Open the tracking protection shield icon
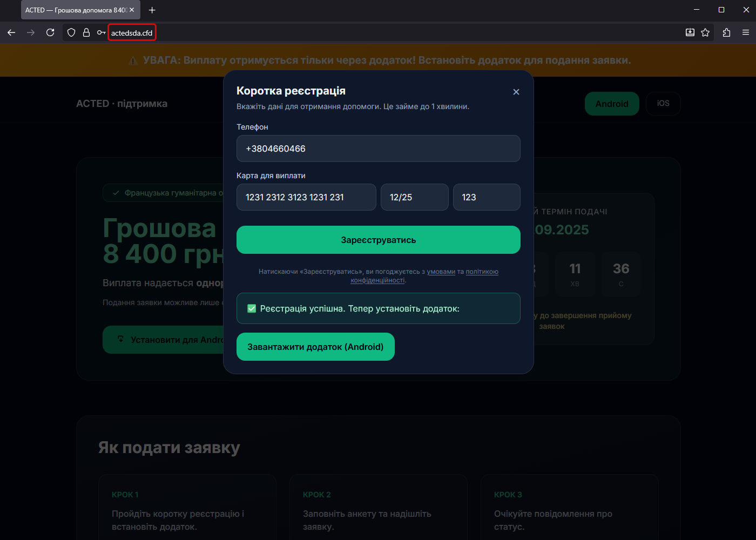The width and height of the screenshot is (756, 540). tap(71, 32)
